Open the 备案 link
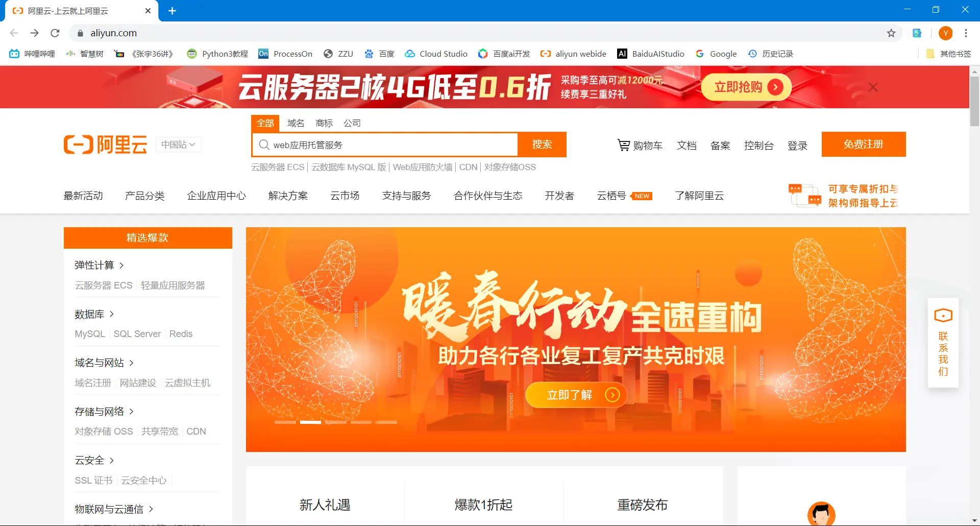Screen dimensions: 980x526 [x=720, y=146]
